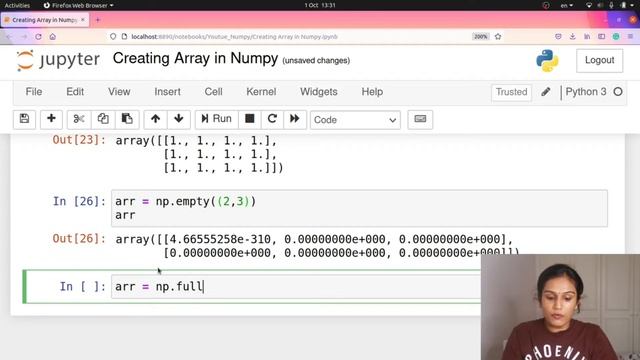
Task: Click the Out[26] output prompt
Action: (x=79, y=238)
